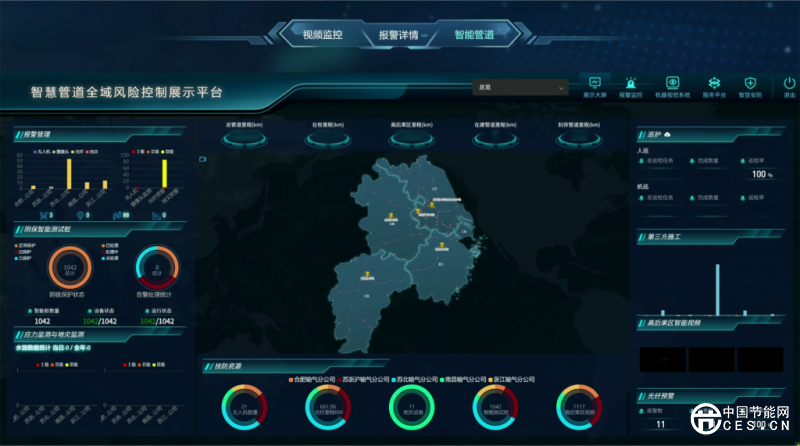Expand the 报警详情 dropdown arrow
Screen dimensions: 800x446
424,36
